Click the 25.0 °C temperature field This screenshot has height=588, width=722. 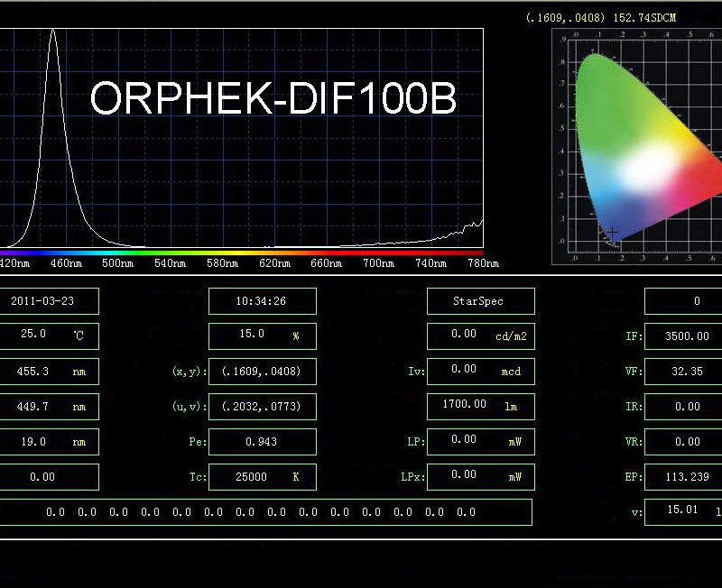coord(50,336)
